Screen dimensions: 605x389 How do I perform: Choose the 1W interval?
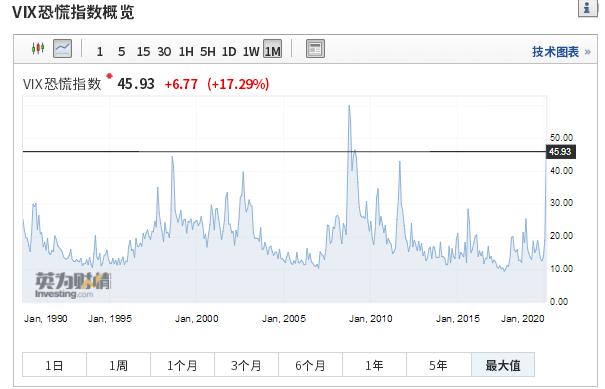click(251, 51)
